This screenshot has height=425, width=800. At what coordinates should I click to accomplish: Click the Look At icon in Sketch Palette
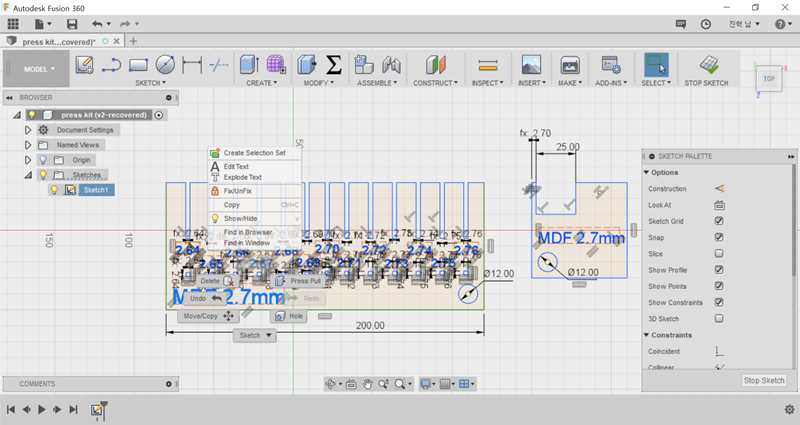pos(719,204)
